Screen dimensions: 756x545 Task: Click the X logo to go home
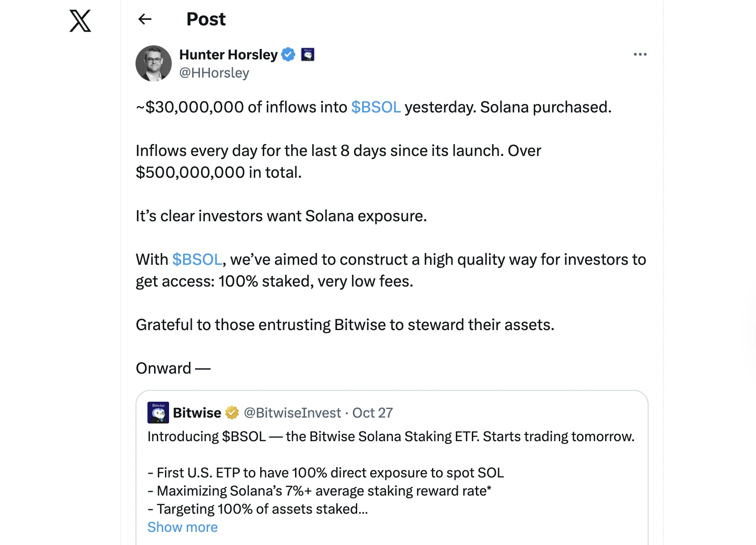[80, 20]
